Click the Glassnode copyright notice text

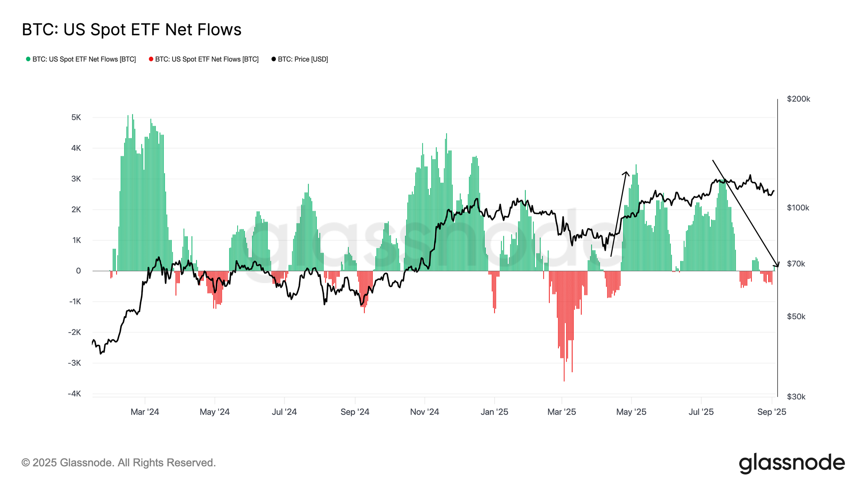(x=119, y=463)
